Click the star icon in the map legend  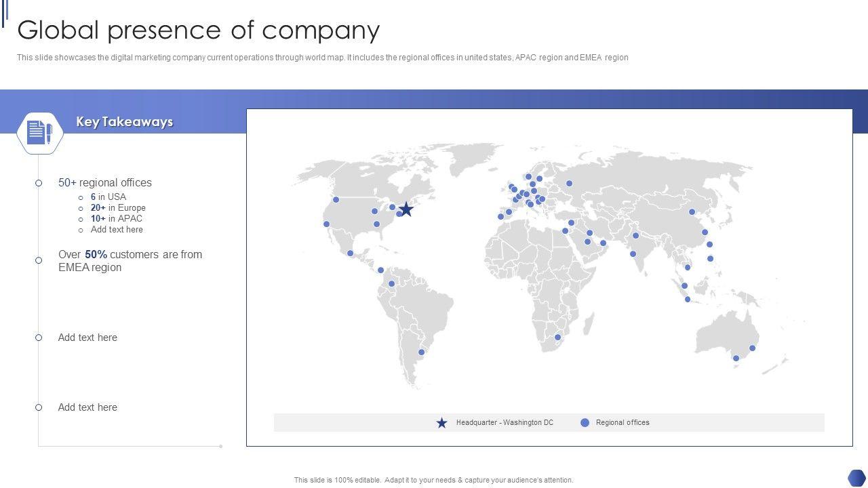click(x=441, y=423)
